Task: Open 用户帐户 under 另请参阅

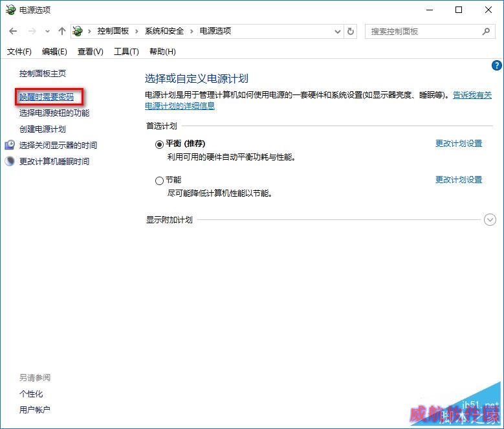Action: coord(35,410)
